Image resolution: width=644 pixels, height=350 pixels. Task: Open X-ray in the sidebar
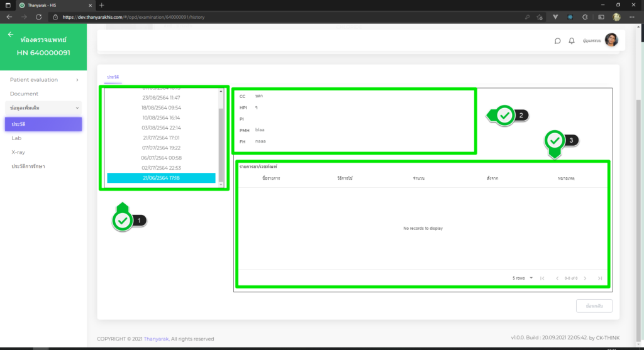[18, 152]
